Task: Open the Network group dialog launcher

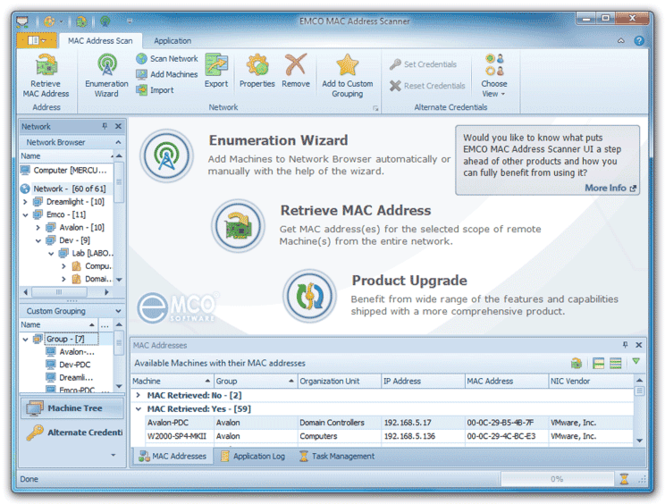Action: coord(375,108)
